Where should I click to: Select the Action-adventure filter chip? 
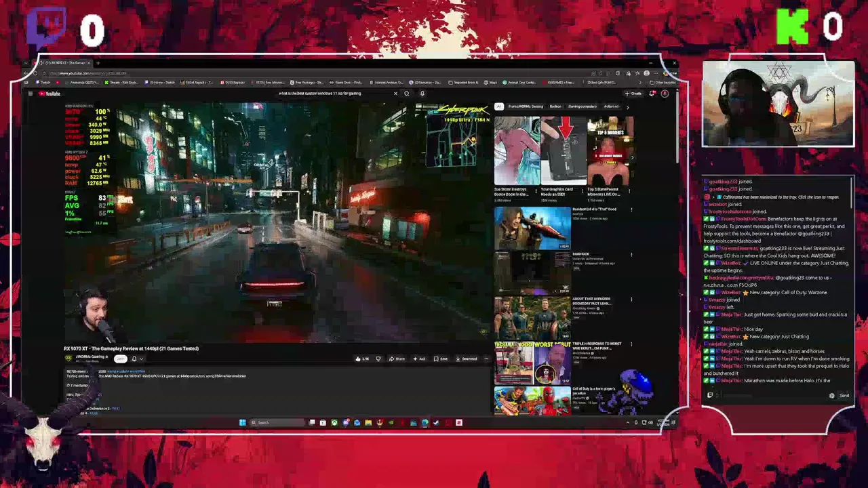click(612, 106)
